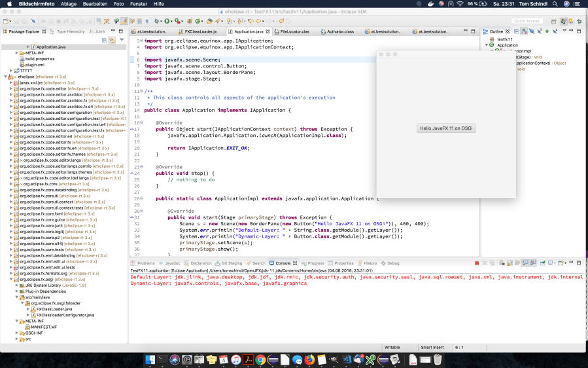Open the Fenster menu in the menu bar
Screen dimensions: 588x368
pyautogui.click(x=139, y=4)
